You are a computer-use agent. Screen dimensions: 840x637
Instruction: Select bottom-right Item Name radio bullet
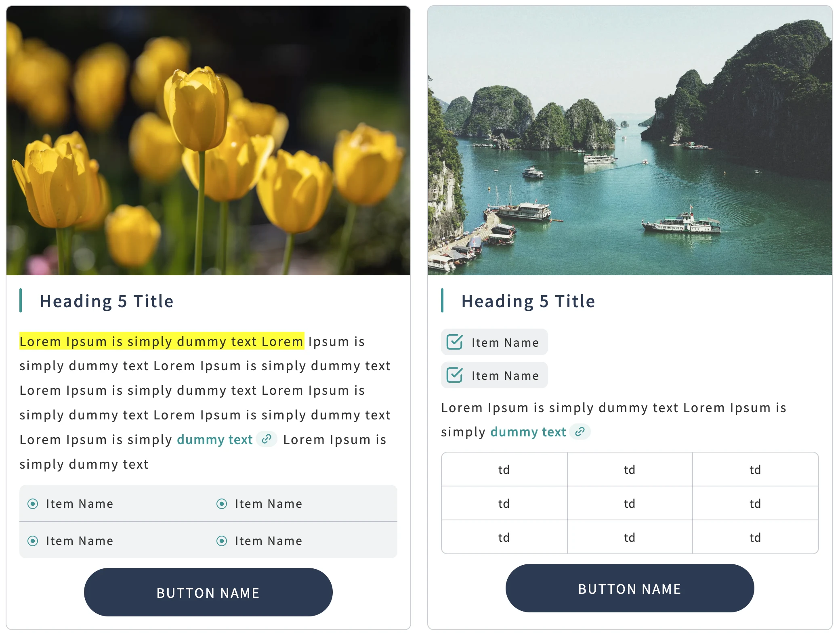click(x=222, y=541)
